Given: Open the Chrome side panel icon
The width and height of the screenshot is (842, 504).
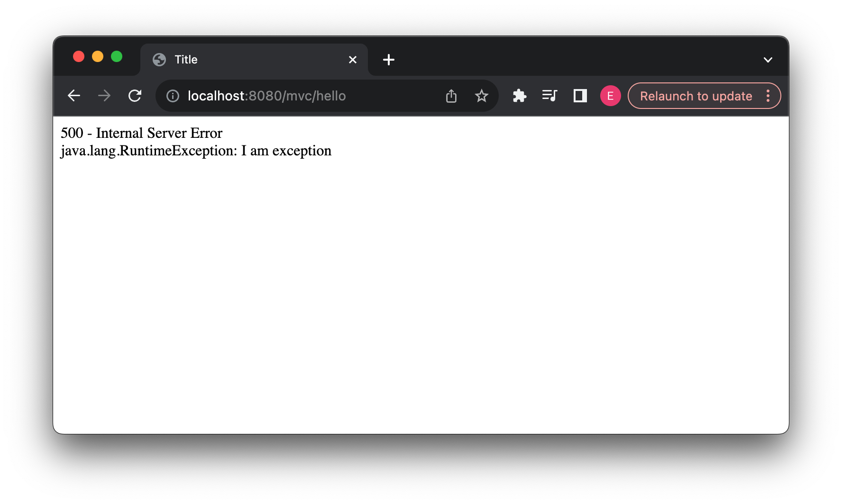Looking at the screenshot, I should [579, 96].
